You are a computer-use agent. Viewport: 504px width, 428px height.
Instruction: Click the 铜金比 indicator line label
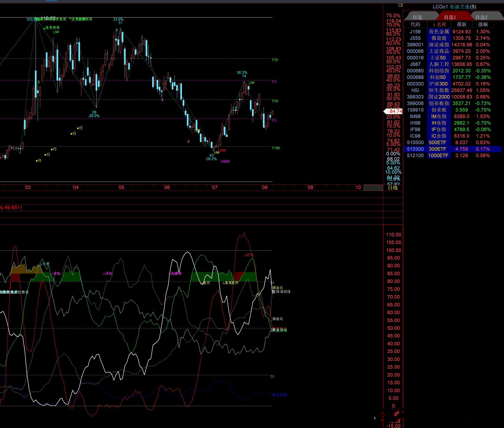click(278, 288)
